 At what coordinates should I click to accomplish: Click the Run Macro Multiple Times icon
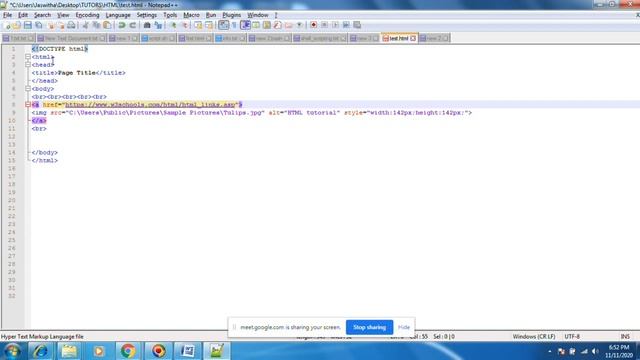tap(346, 25)
